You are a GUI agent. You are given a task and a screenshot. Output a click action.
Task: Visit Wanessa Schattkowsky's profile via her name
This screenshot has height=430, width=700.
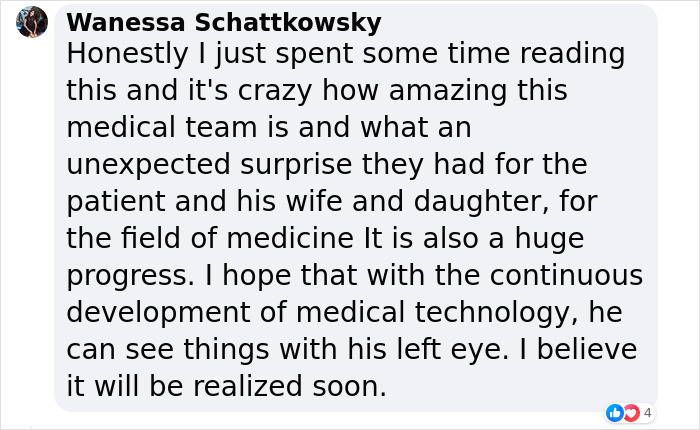223,22
